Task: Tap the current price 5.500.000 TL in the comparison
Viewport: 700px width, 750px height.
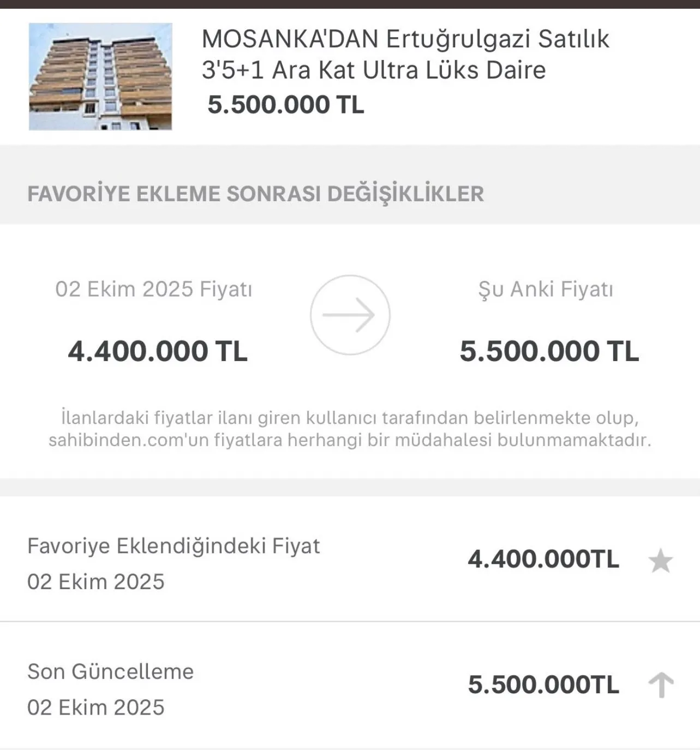Action: [x=549, y=351]
